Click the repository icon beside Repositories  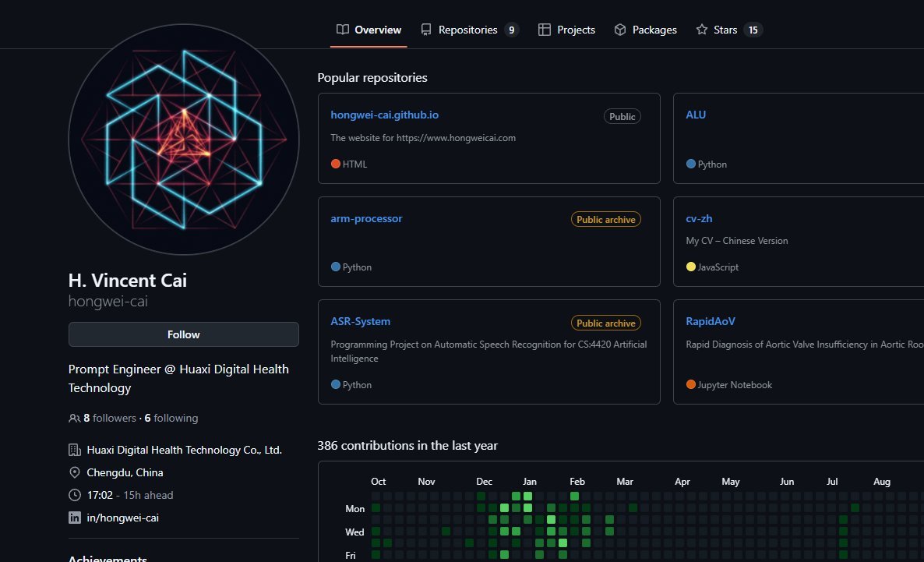click(x=426, y=30)
